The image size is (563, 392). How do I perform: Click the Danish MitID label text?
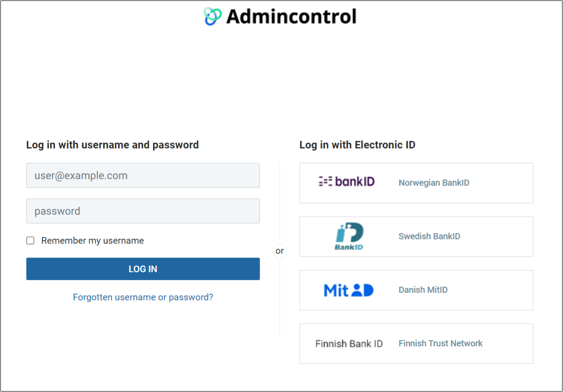pos(423,289)
